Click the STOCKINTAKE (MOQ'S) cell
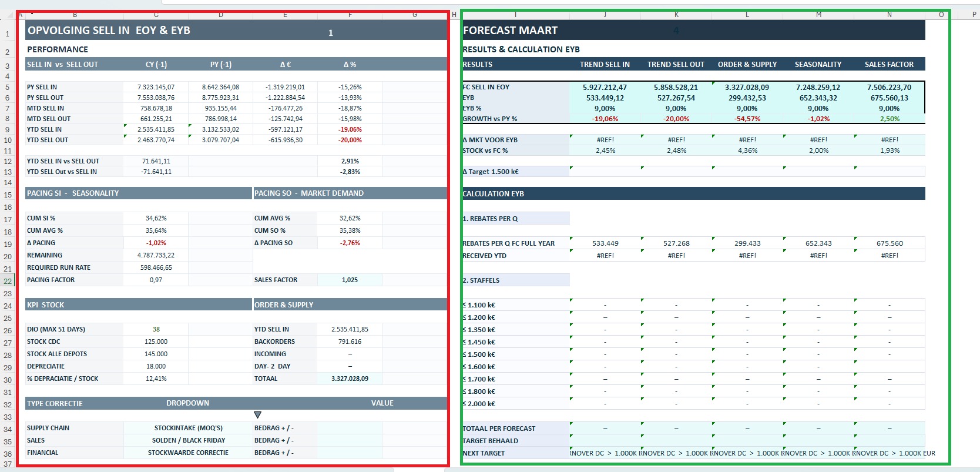The image size is (980, 472). pos(188,428)
